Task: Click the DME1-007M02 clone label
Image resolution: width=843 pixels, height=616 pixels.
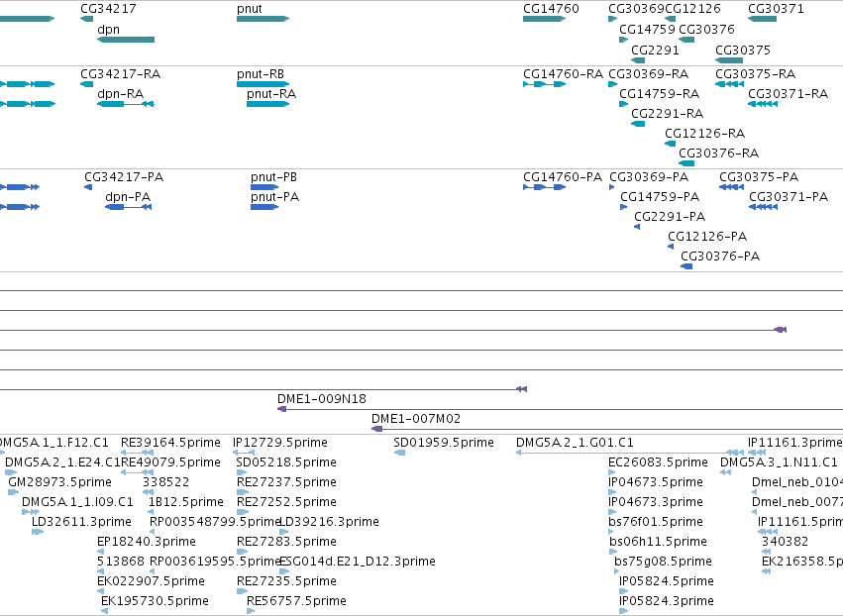Action: (416, 419)
